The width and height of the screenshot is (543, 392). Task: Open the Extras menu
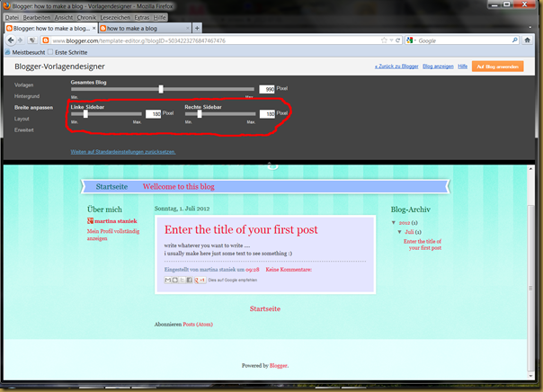point(142,17)
